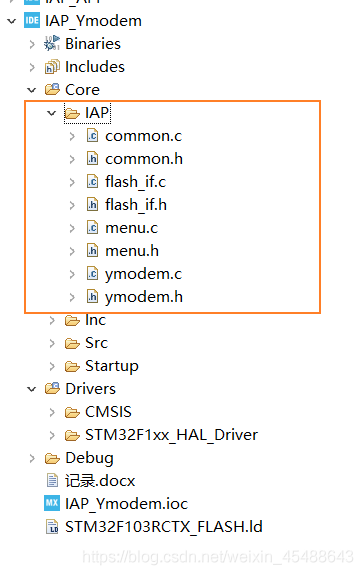Expand the ymodem.h node
Viewport: 363px width, 575px height.
coord(72,297)
